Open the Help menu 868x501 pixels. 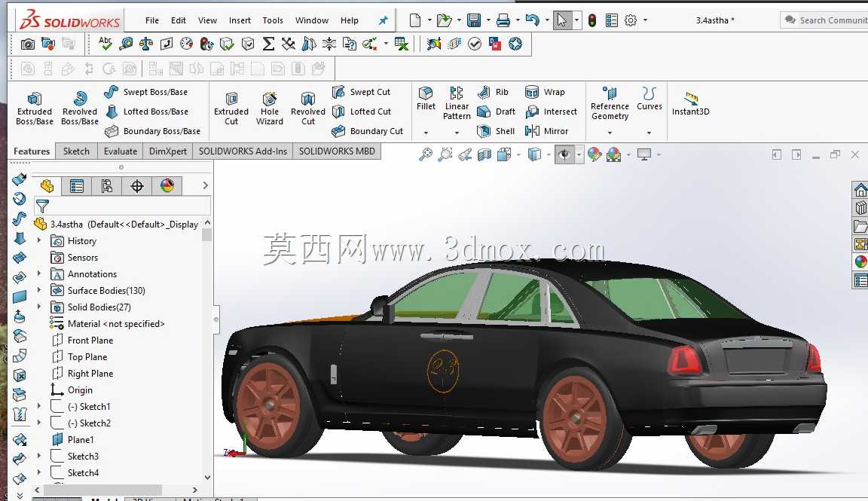click(x=350, y=20)
